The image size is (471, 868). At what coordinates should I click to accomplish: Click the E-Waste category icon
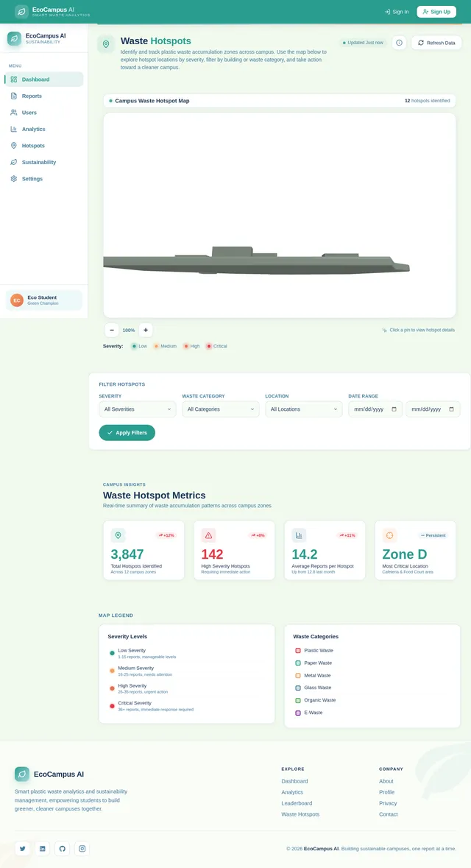(x=298, y=713)
